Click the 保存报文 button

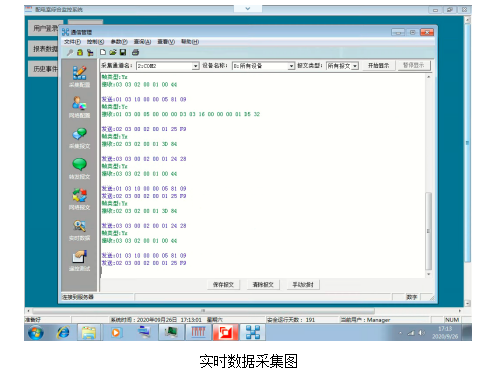pyautogui.click(x=223, y=285)
